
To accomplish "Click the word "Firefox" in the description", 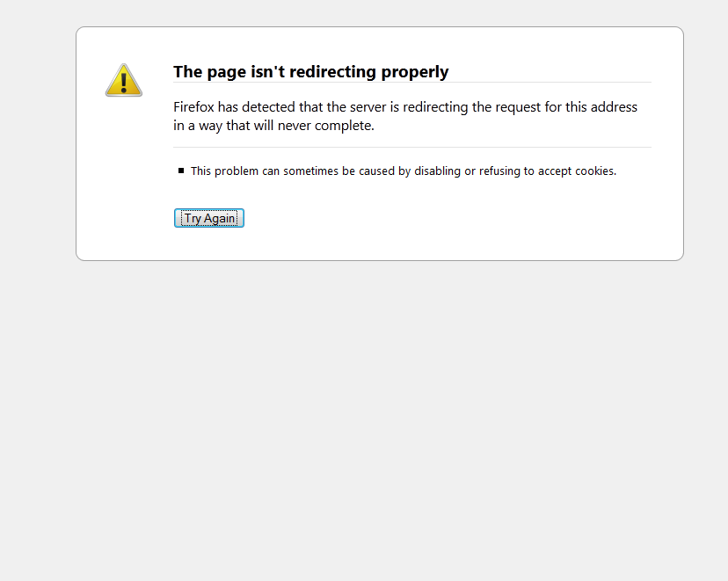I will click(x=193, y=107).
